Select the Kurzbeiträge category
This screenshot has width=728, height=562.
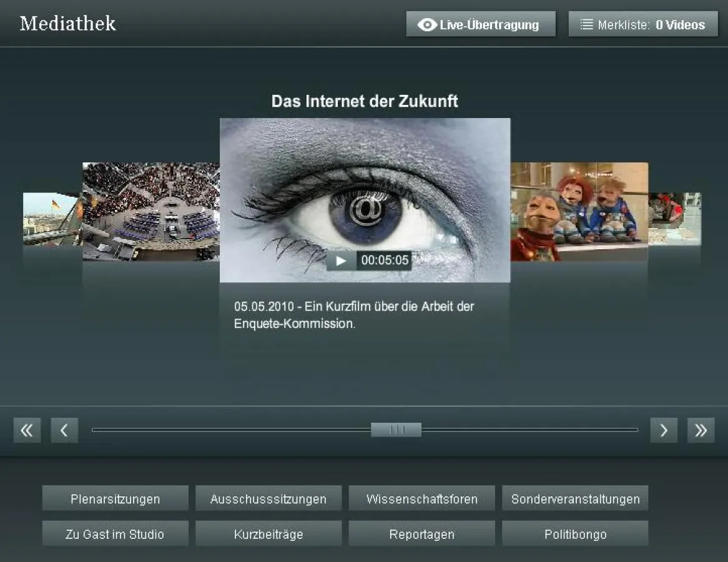[268, 534]
